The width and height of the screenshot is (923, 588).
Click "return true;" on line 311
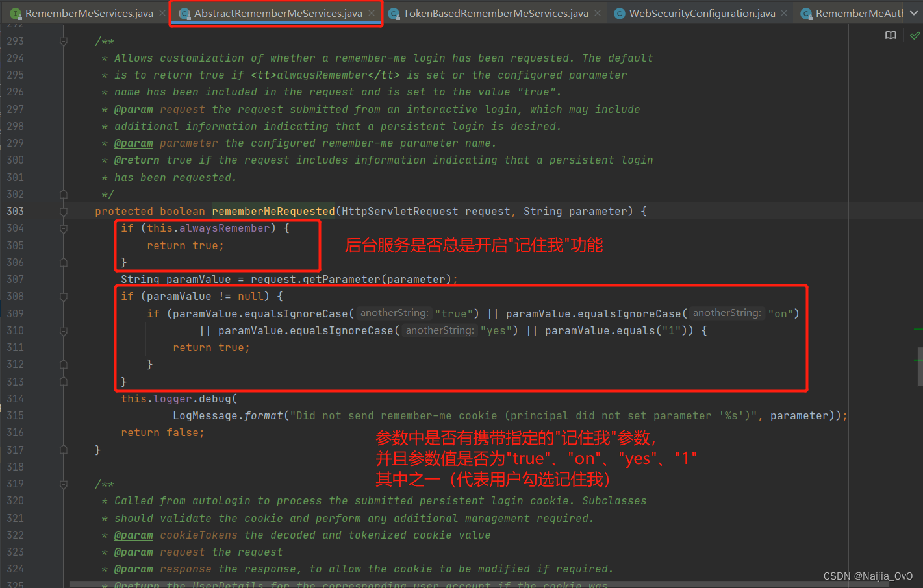(211, 347)
